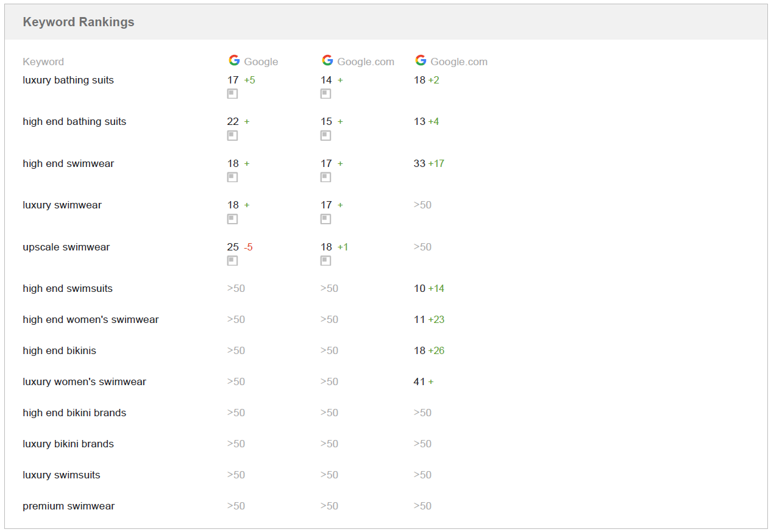Open snapshot icon under luxury bathing suits rank 17
Image resolution: width=771 pixels, height=532 pixels.
232,94
